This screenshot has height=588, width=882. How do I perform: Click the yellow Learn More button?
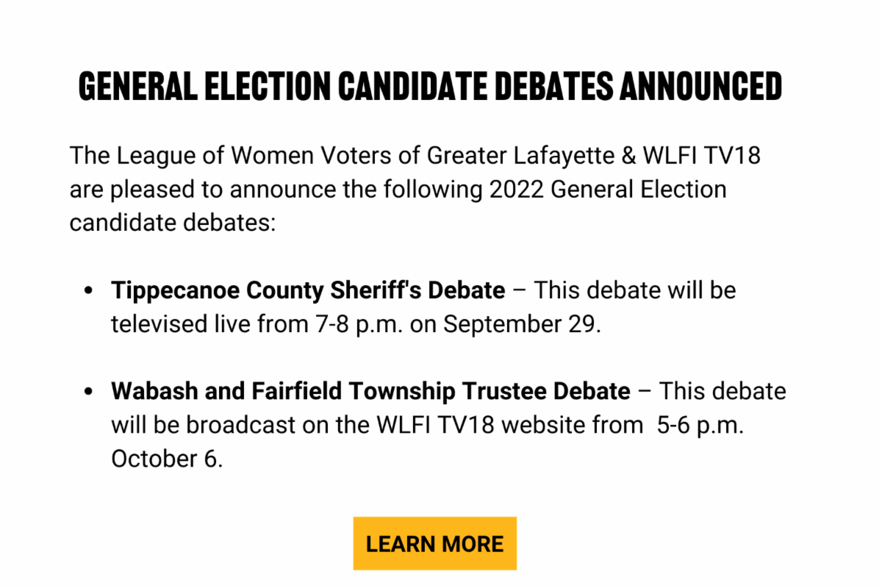click(x=434, y=544)
